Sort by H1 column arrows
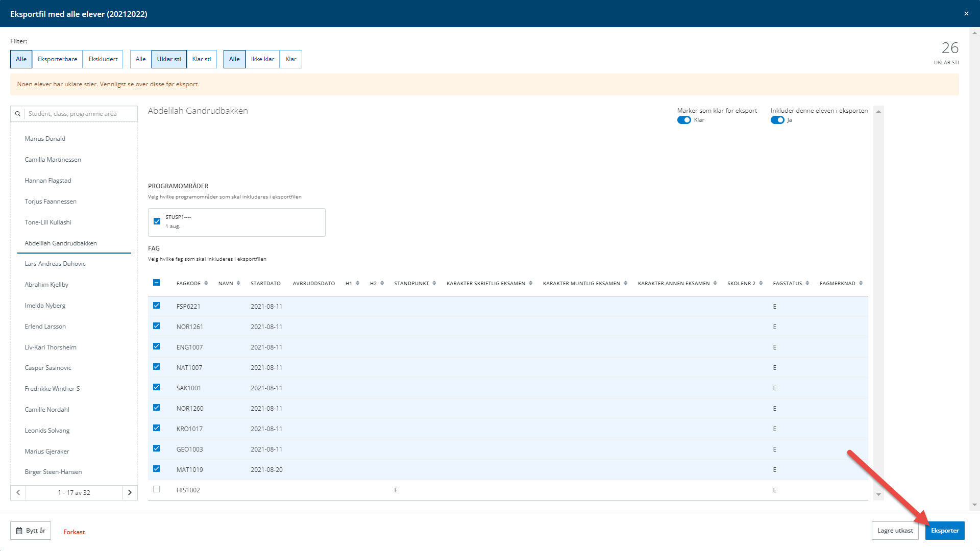This screenshot has width=980, height=551. tap(358, 283)
